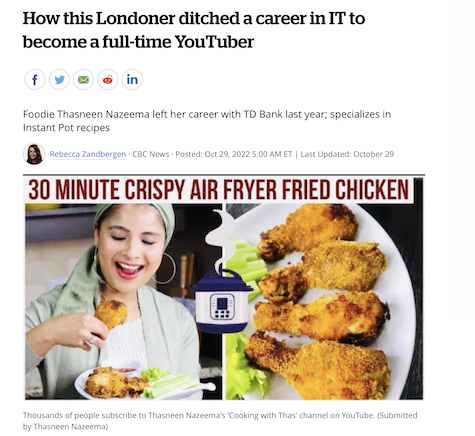This screenshot has width=475, height=436.
Task: Open the Rebecca Zandbergen author link
Action: [88, 154]
